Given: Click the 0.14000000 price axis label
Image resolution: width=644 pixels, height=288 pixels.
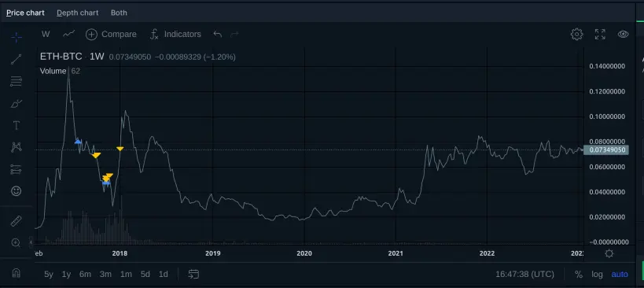Looking at the screenshot, I should tap(607, 66).
